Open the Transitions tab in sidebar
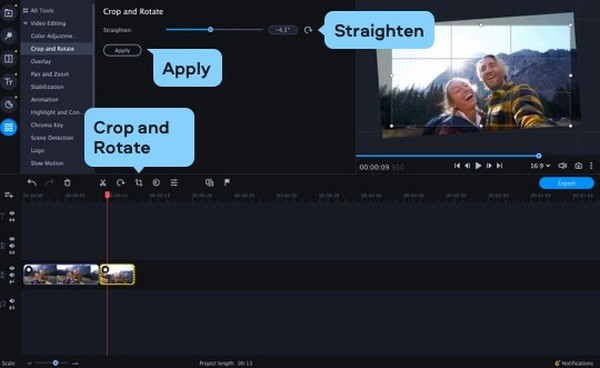Viewport: 600px width, 368px height. point(8,59)
